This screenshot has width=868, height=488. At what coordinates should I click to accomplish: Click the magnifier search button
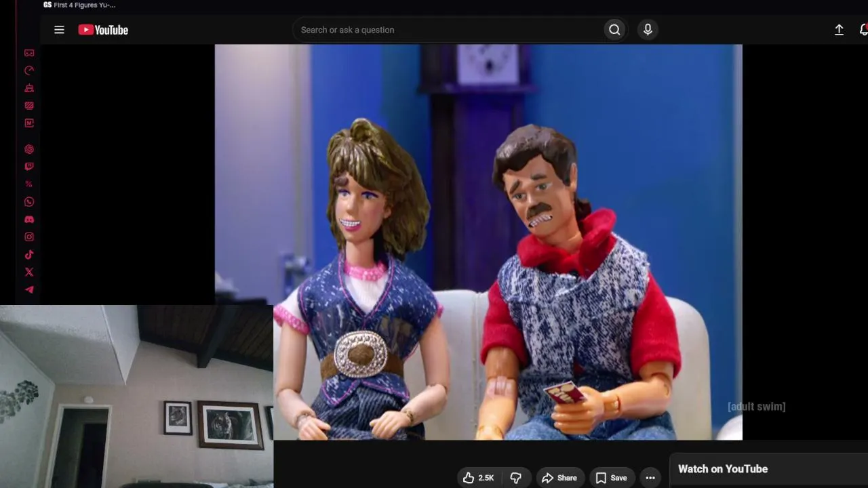pos(614,30)
